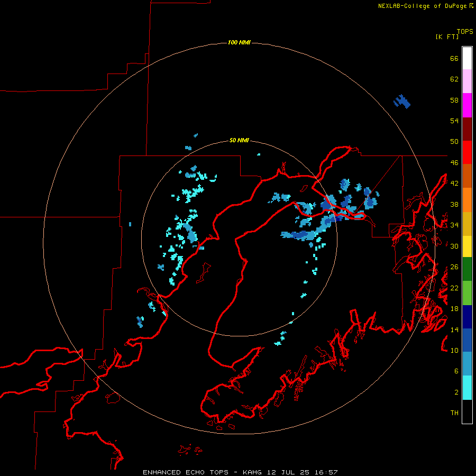The image size is (476, 476).
Task: Click the legend value 14
Action: point(454,329)
